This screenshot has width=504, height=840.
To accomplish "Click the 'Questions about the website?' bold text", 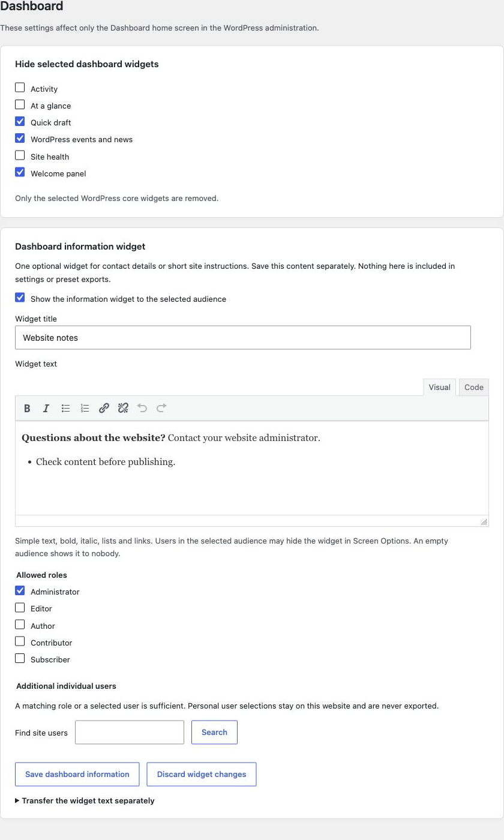I will point(94,437).
